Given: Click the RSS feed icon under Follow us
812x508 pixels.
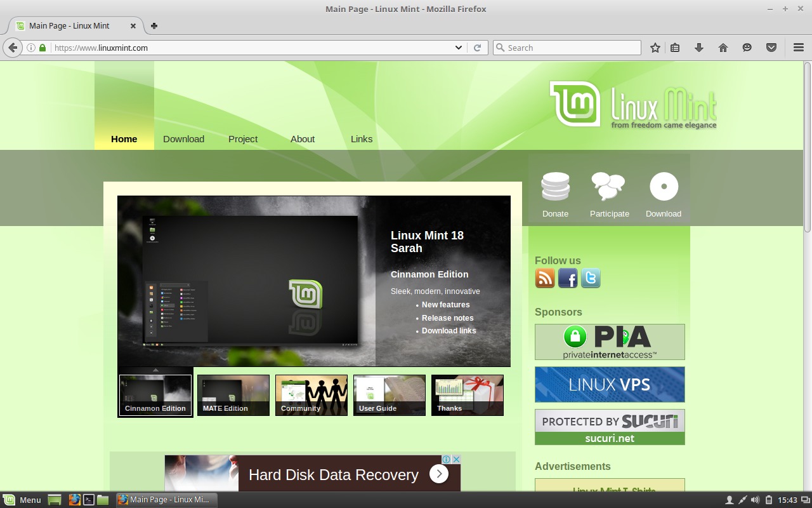Looking at the screenshot, I should (544, 277).
